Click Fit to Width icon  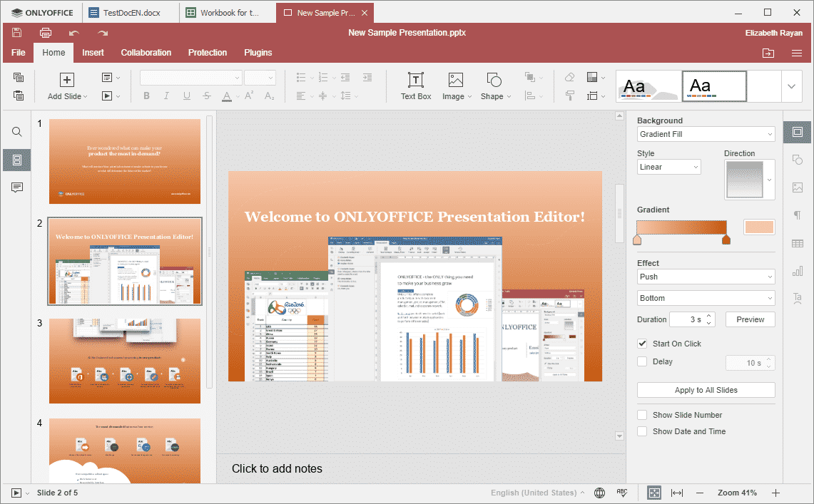pyautogui.click(x=677, y=493)
